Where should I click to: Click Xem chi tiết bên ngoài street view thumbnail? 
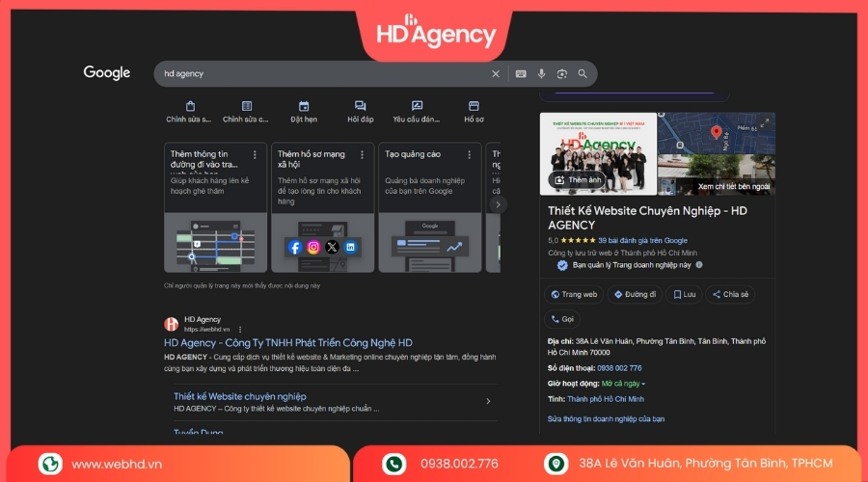717,174
